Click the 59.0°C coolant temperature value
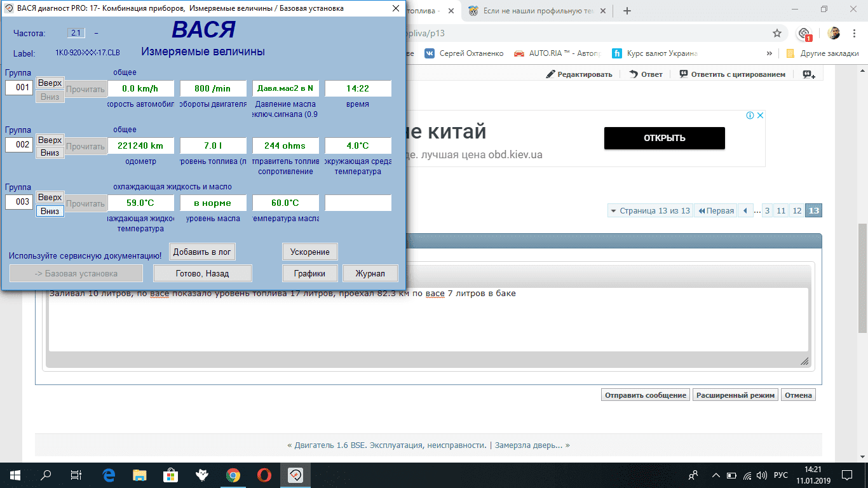The image size is (868, 488). pos(140,203)
